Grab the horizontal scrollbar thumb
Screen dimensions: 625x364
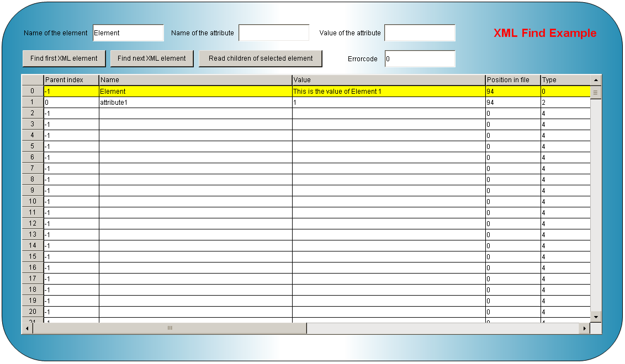click(x=170, y=328)
